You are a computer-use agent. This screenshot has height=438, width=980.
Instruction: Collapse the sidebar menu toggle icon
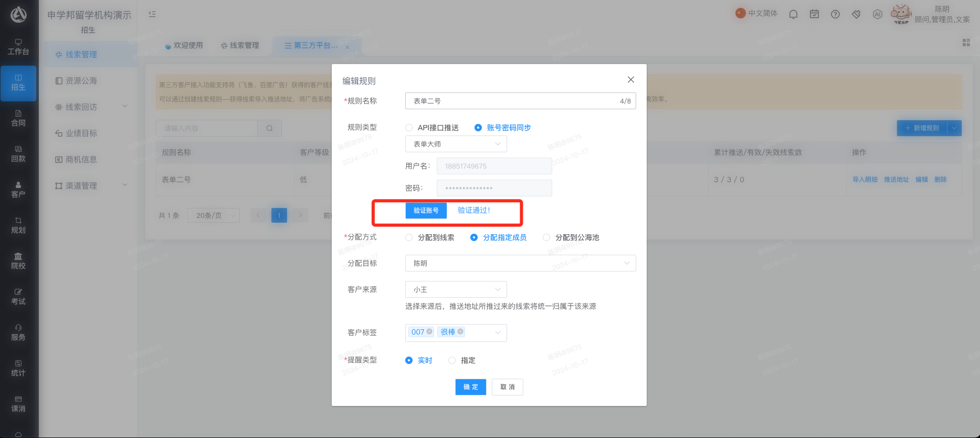tap(152, 14)
